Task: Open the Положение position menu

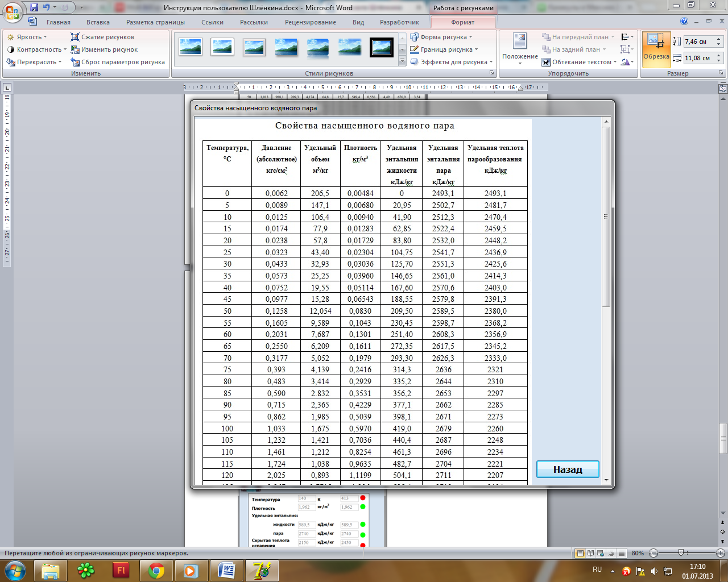Action: (x=520, y=49)
